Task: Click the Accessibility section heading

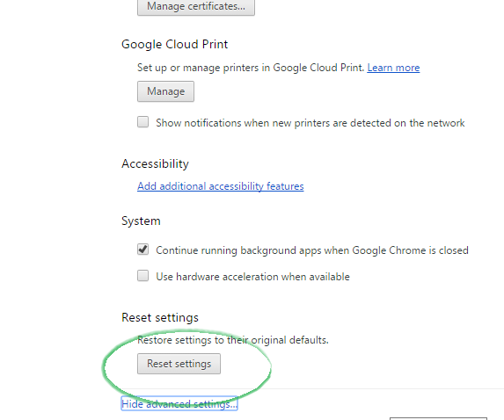Action: (x=156, y=163)
